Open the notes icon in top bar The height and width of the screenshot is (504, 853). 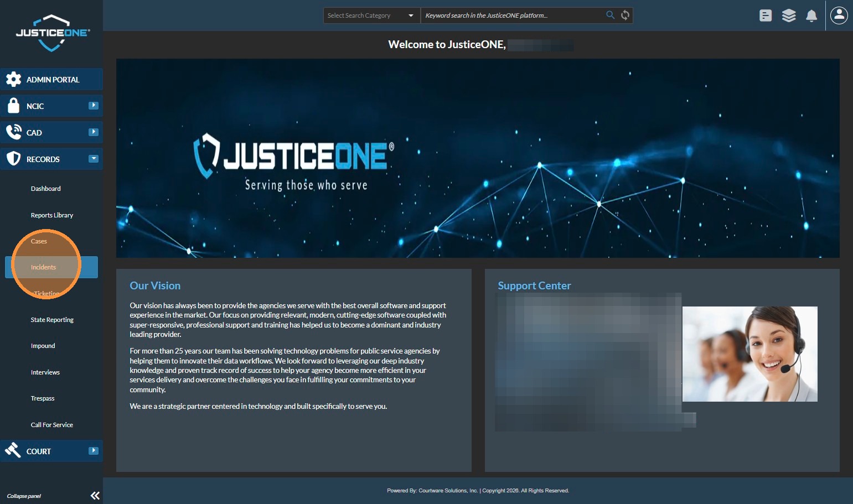pyautogui.click(x=766, y=15)
